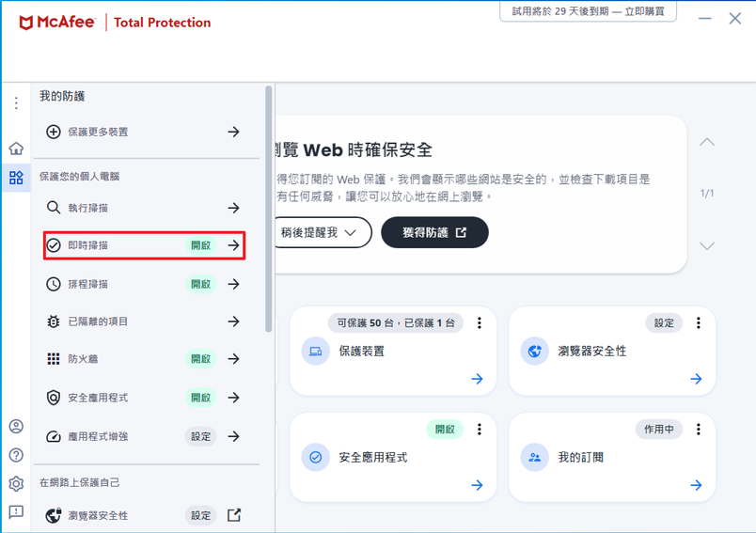
Task: Open the Account sidebar icon
Action: point(16,426)
